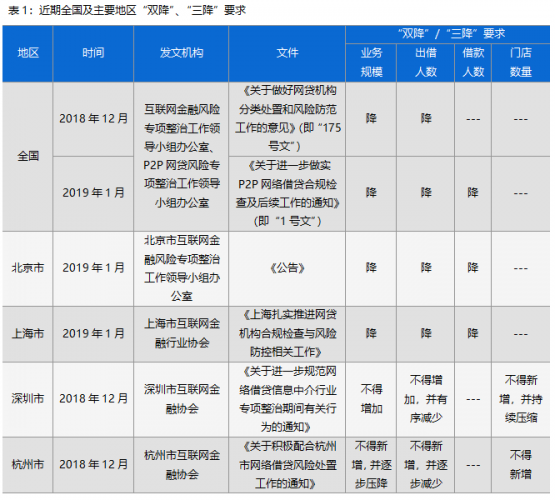555x500 pixels.
Task: Select the 杭州市 region cell
Action: [28, 465]
